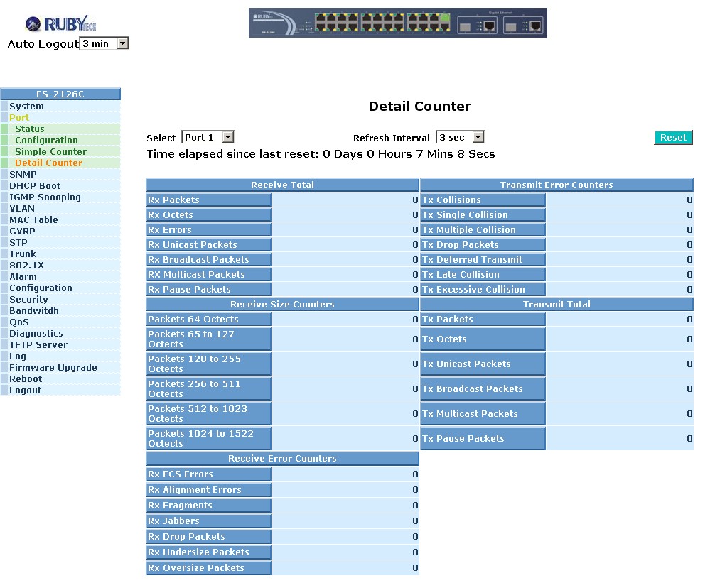Click the Packets 64 Octects label
Screen dimensions: 715x588
point(208,320)
